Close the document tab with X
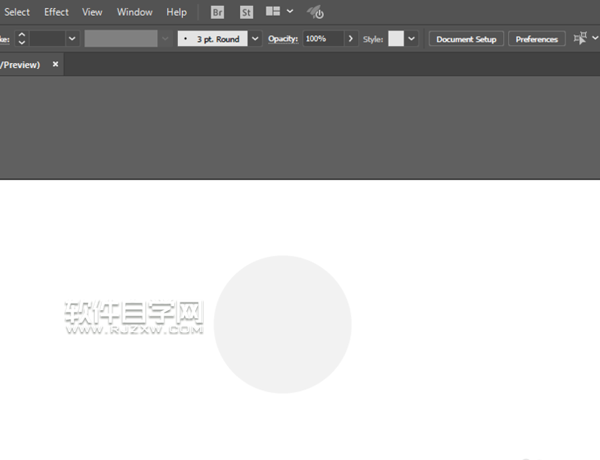The height and width of the screenshot is (460, 600). point(56,64)
